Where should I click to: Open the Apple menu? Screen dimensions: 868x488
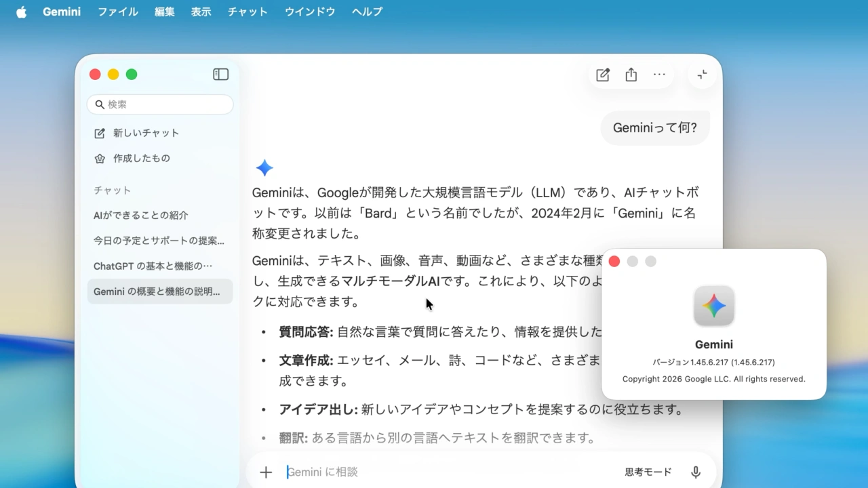click(x=20, y=12)
